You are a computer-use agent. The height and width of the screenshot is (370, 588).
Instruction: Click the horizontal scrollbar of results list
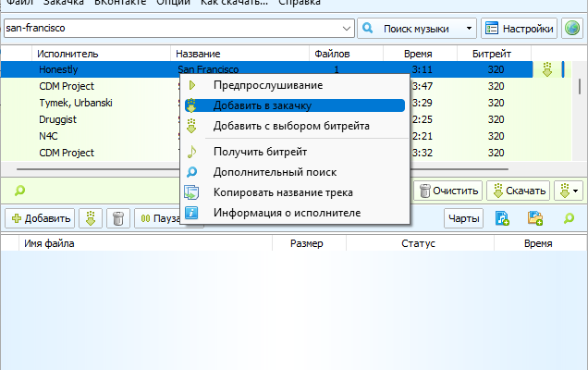click(x=263, y=169)
